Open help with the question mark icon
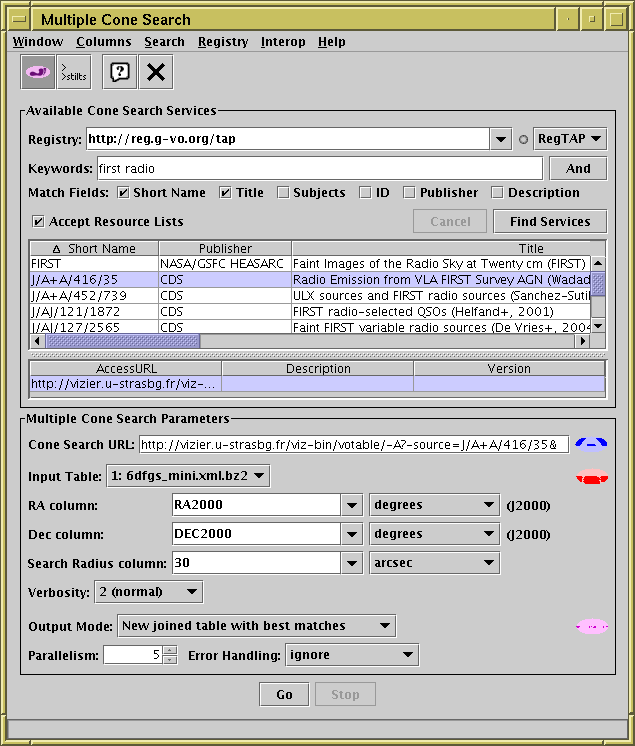635x746 pixels. tap(120, 72)
